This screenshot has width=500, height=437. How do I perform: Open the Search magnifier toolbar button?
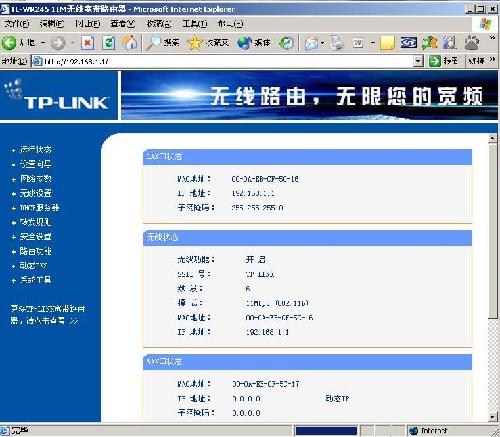click(x=163, y=43)
